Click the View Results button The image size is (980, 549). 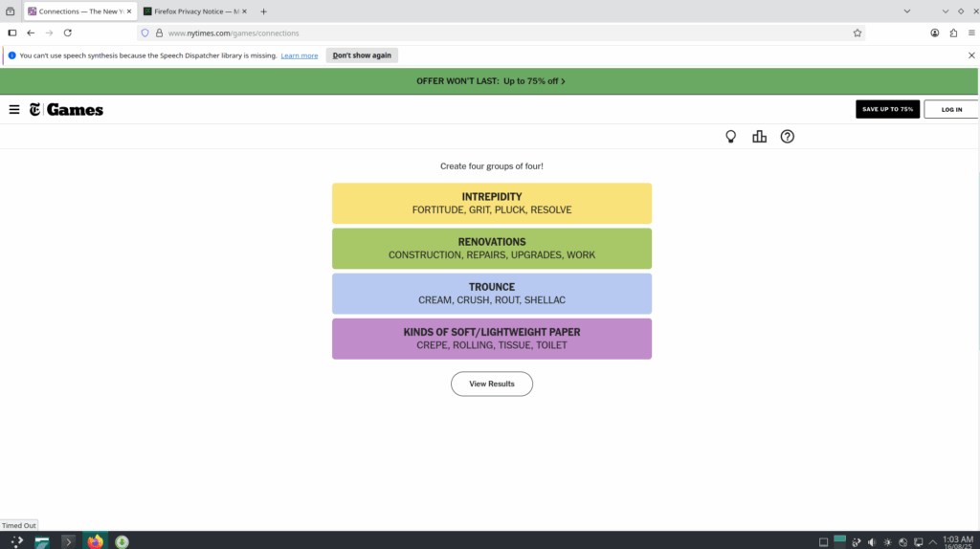tap(492, 384)
